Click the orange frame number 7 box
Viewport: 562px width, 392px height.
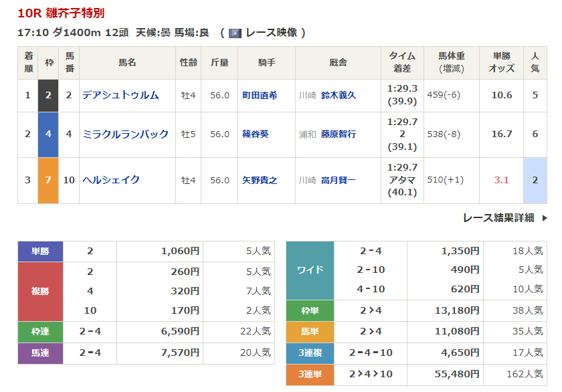48,180
